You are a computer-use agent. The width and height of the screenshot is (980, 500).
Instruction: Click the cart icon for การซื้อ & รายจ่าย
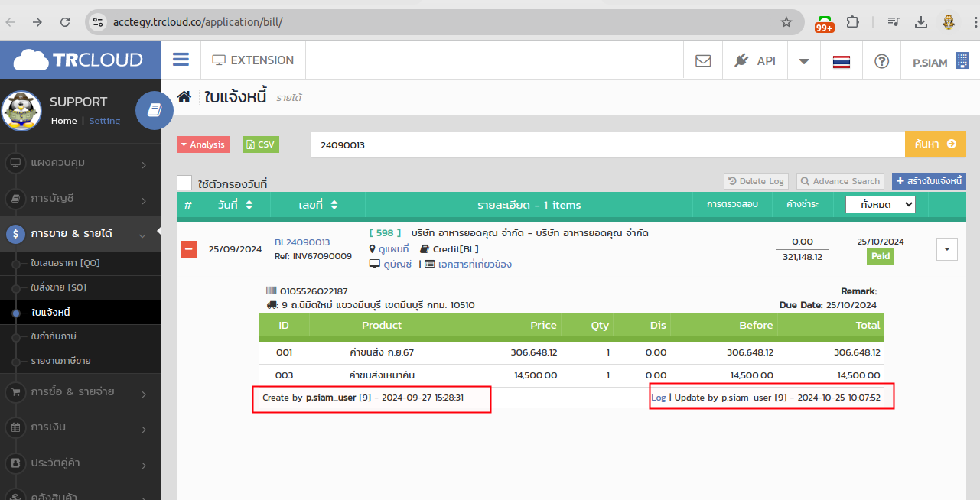pos(15,392)
